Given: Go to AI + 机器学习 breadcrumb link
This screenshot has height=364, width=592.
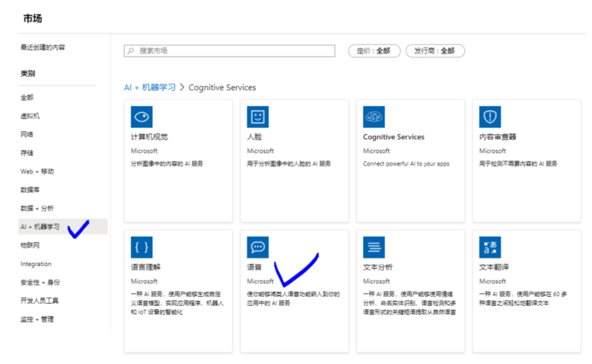Looking at the screenshot, I should point(150,87).
